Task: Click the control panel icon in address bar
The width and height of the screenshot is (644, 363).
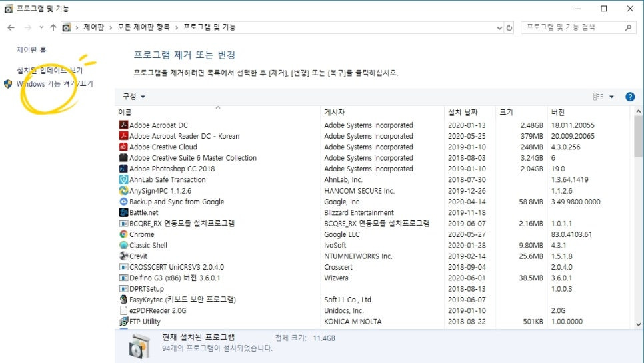Action: click(x=67, y=27)
